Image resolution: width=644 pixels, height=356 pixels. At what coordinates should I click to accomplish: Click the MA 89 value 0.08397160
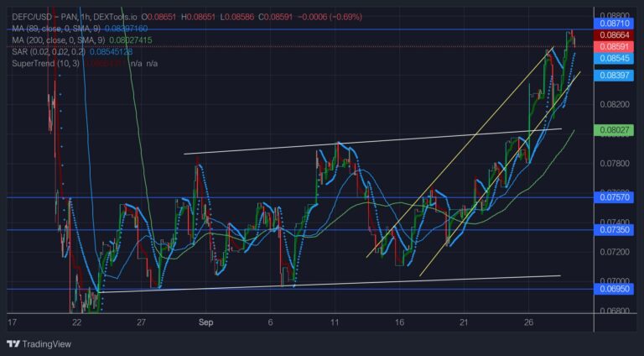(126, 29)
